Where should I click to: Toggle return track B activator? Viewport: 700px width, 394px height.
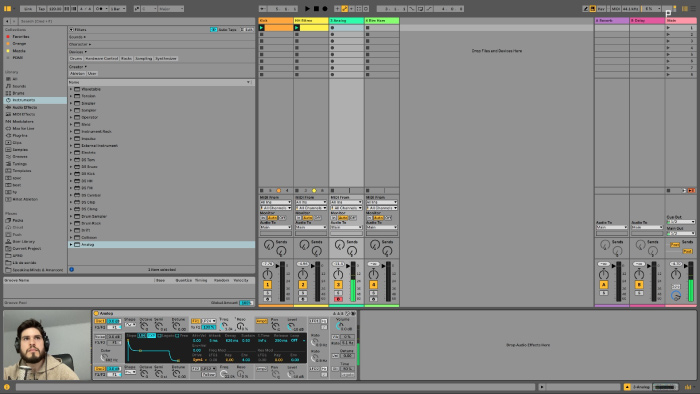639,285
